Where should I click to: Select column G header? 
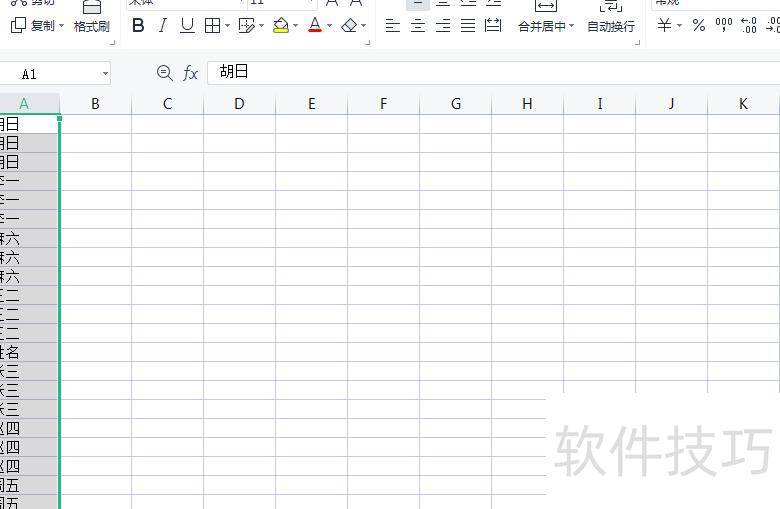456,103
